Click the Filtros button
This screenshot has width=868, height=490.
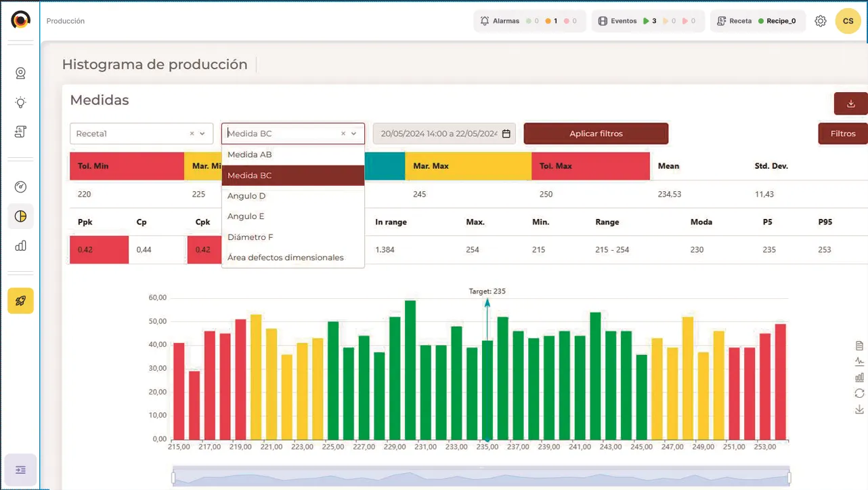843,134
